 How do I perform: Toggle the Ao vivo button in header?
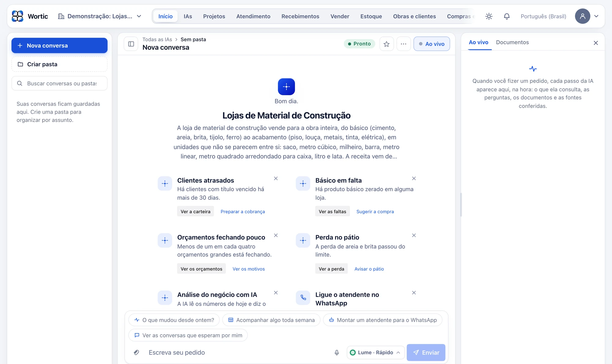[x=431, y=44]
